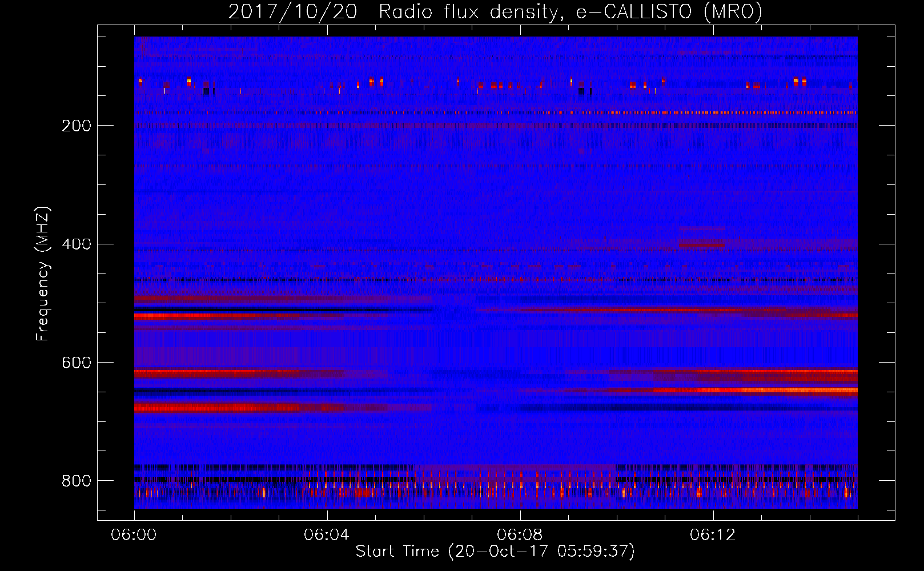Click the 800 frequency tick label
The height and width of the screenshot is (571, 924).
click(77, 481)
